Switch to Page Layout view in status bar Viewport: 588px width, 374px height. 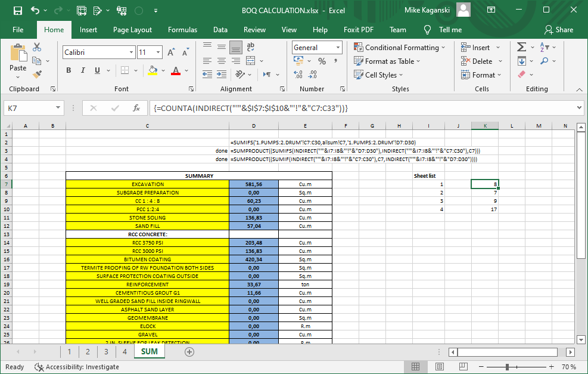(x=440, y=366)
